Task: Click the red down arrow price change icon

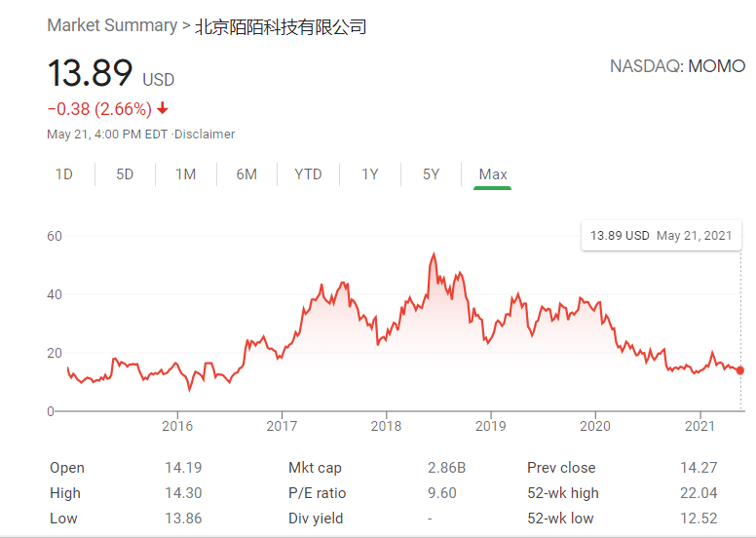Action: pyautogui.click(x=162, y=108)
